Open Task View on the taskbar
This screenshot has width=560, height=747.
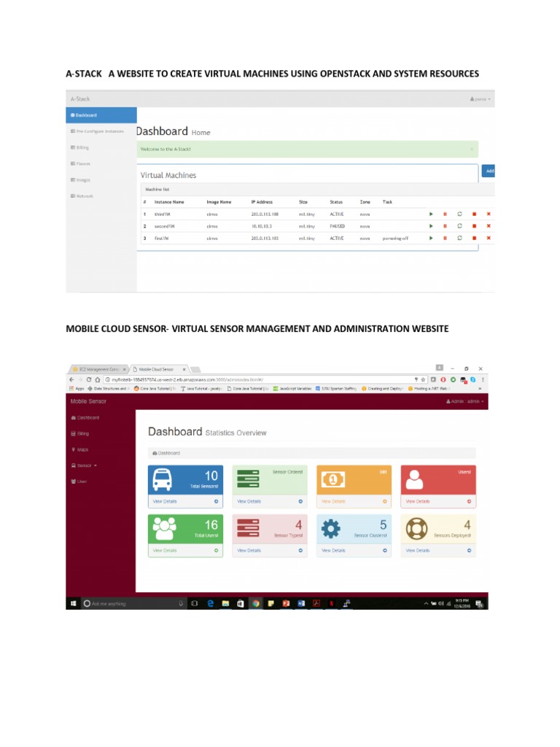tap(194, 603)
